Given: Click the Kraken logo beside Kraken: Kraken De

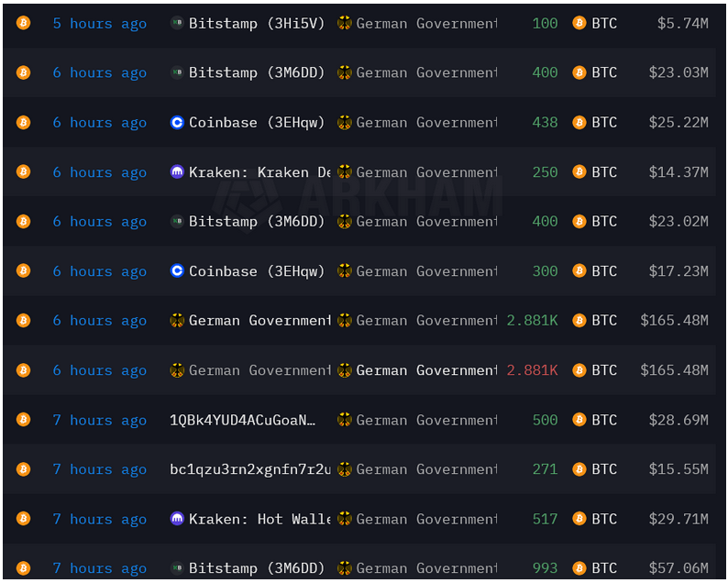Looking at the screenshot, I should (177, 171).
